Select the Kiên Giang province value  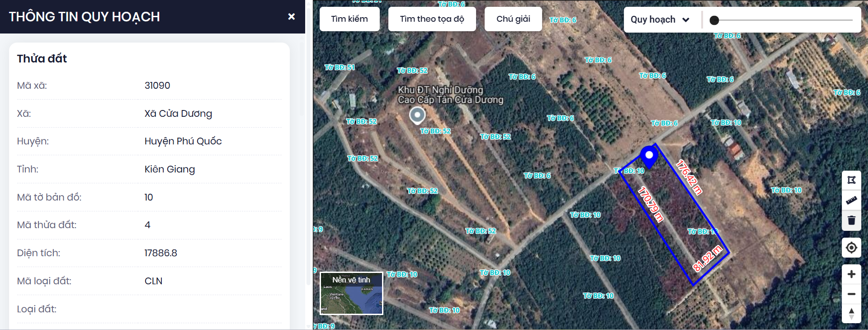point(170,169)
